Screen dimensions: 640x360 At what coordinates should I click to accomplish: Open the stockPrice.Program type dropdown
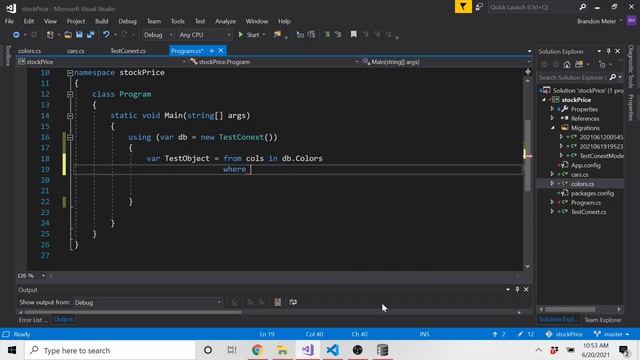coord(274,62)
